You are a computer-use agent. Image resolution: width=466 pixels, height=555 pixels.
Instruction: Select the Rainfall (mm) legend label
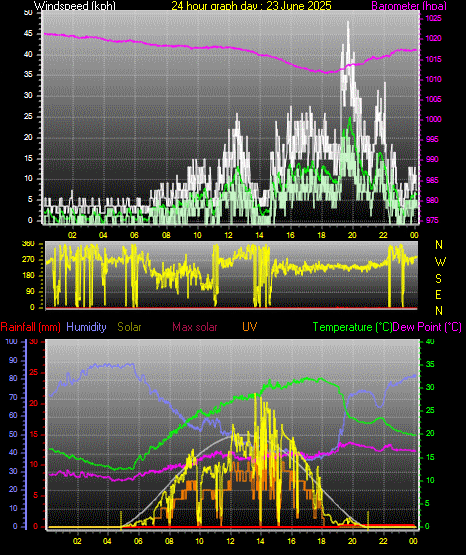click(30, 327)
